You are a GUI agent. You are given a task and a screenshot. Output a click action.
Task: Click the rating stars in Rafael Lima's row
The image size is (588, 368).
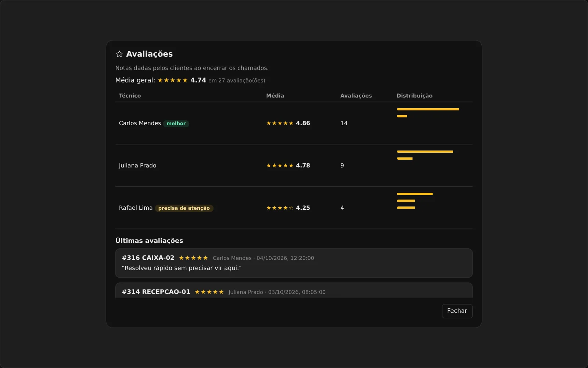click(280, 208)
